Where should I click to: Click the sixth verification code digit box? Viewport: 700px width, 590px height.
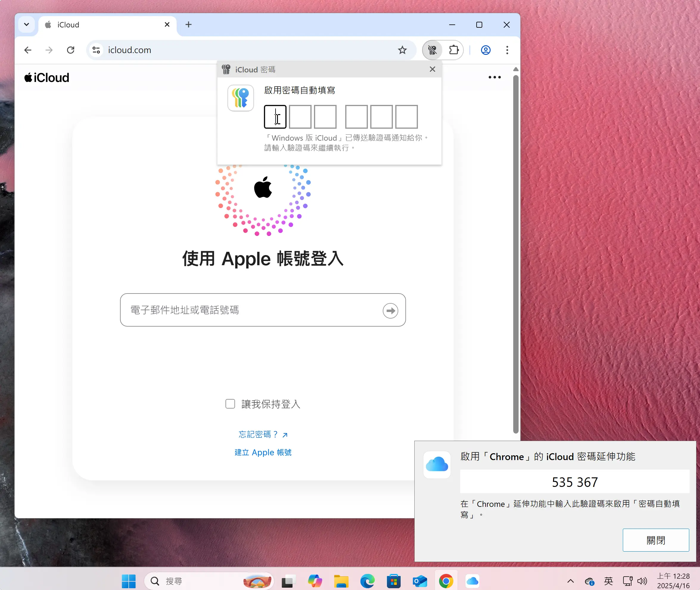point(407,117)
